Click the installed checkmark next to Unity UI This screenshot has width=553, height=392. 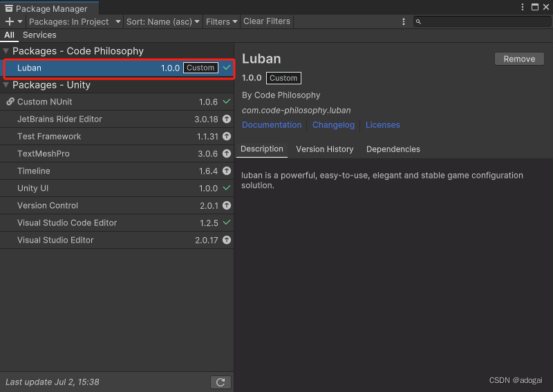tap(227, 188)
